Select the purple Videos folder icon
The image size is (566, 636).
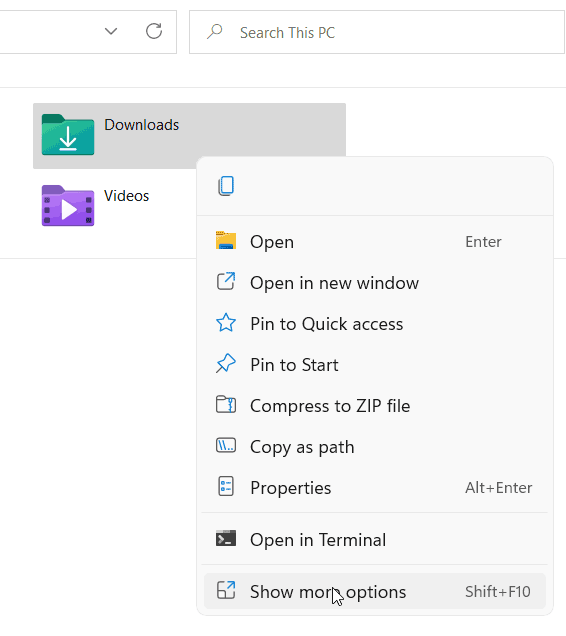[x=68, y=206]
